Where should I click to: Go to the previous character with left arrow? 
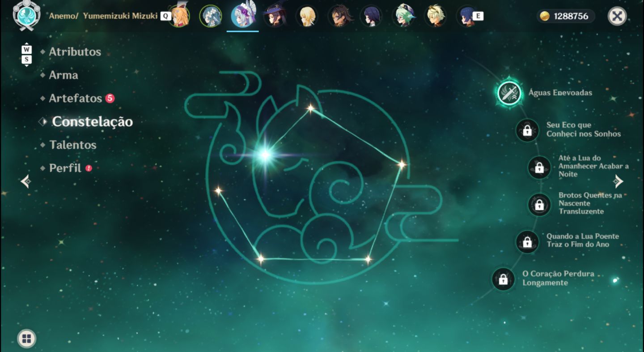click(26, 181)
